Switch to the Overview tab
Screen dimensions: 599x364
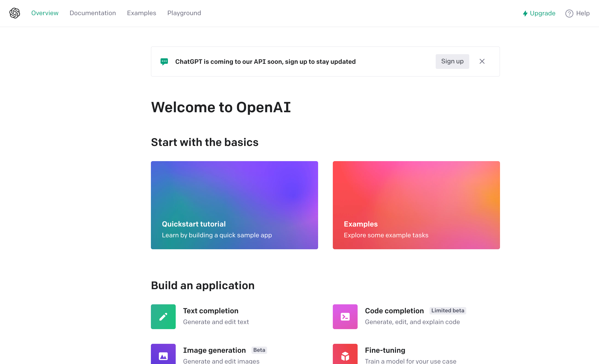pos(45,13)
